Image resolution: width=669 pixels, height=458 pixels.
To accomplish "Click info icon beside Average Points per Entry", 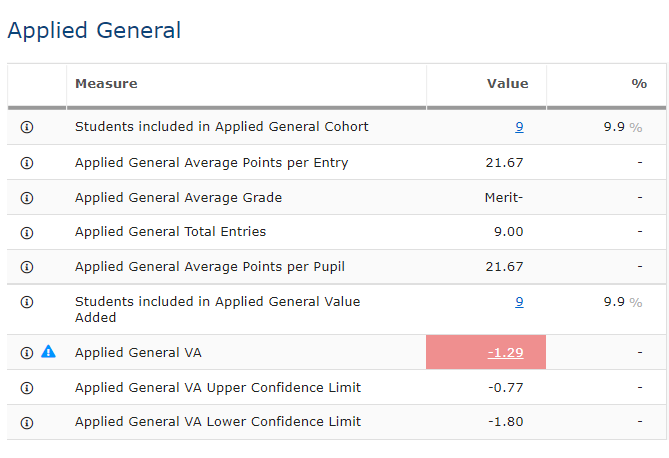I will coord(27,163).
